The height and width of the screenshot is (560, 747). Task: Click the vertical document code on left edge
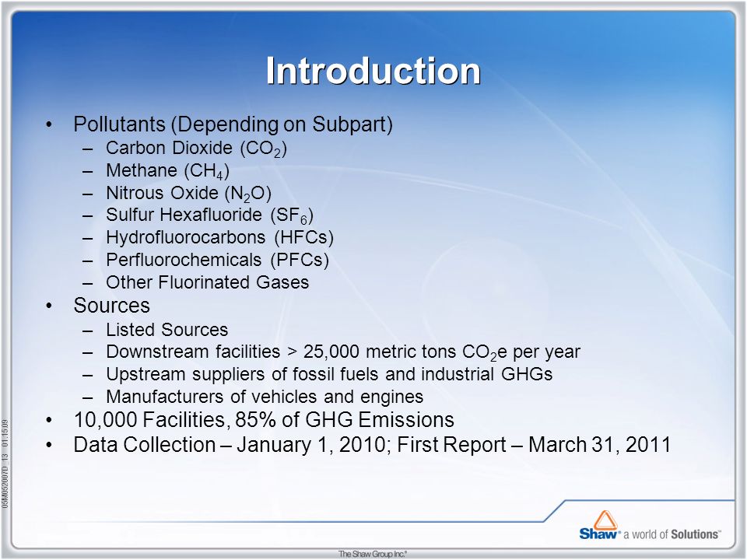[x=5, y=464]
